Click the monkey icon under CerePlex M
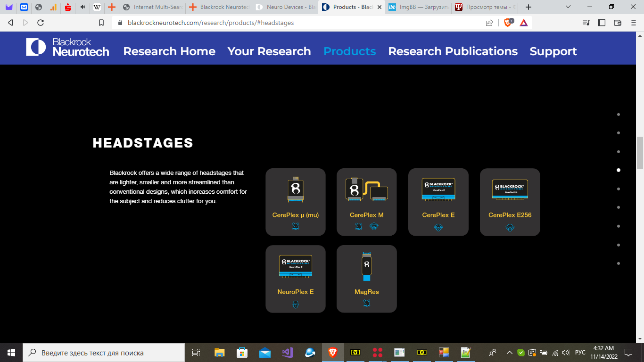Screen dimensions: 644x362 point(374,227)
